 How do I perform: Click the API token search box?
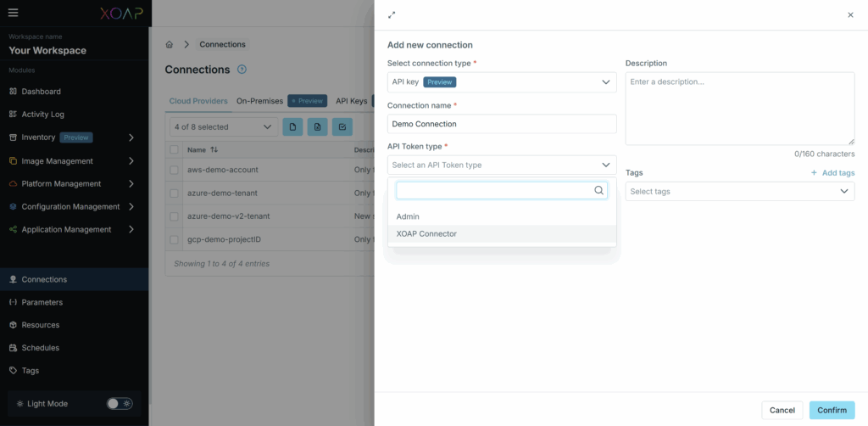point(502,190)
